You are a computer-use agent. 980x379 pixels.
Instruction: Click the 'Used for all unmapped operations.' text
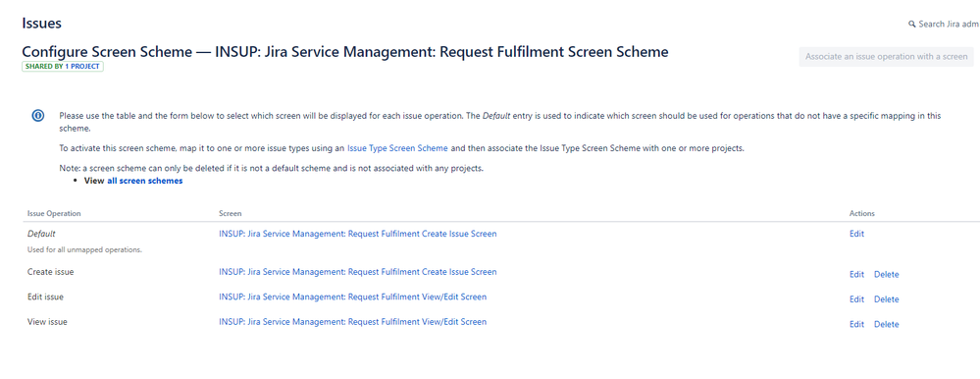click(x=85, y=250)
